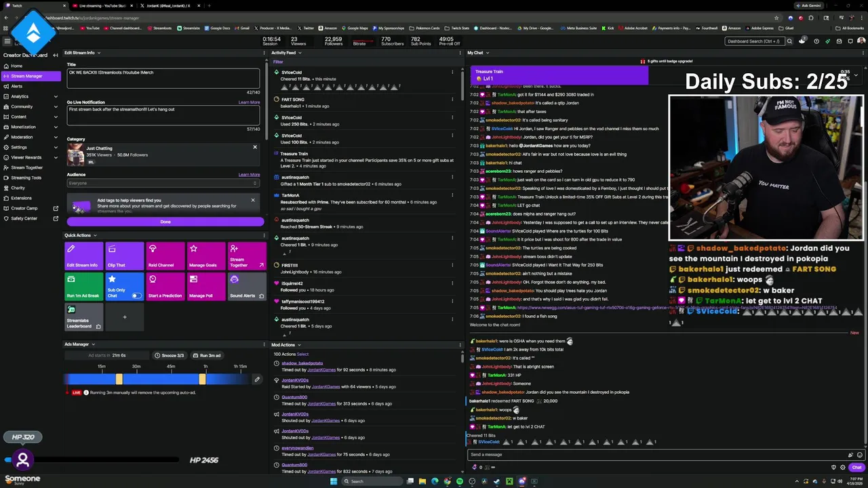The height and width of the screenshot is (488, 868).
Task: Click the shadow_bakedpotato mod action username
Action: pos(302,363)
